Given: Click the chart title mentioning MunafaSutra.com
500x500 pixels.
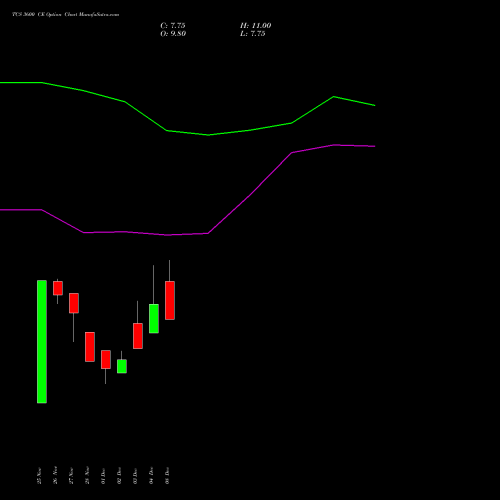Looking at the screenshot, I should coord(65,14).
